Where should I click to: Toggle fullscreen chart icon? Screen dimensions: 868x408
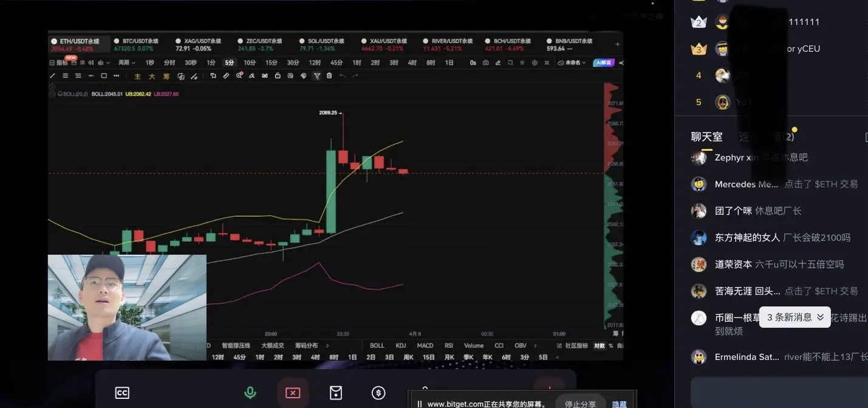tap(547, 63)
